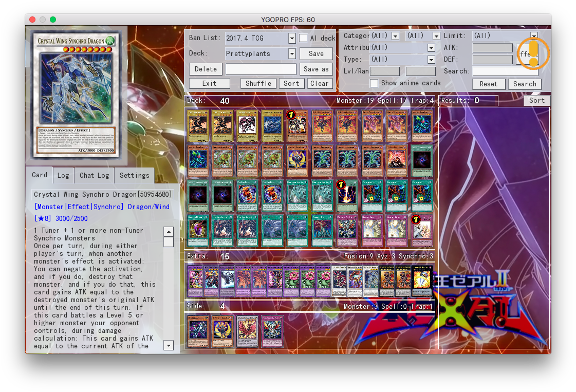This screenshot has height=392, width=576.
Task: Click the Save deck button
Action: (x=316, y=53)
